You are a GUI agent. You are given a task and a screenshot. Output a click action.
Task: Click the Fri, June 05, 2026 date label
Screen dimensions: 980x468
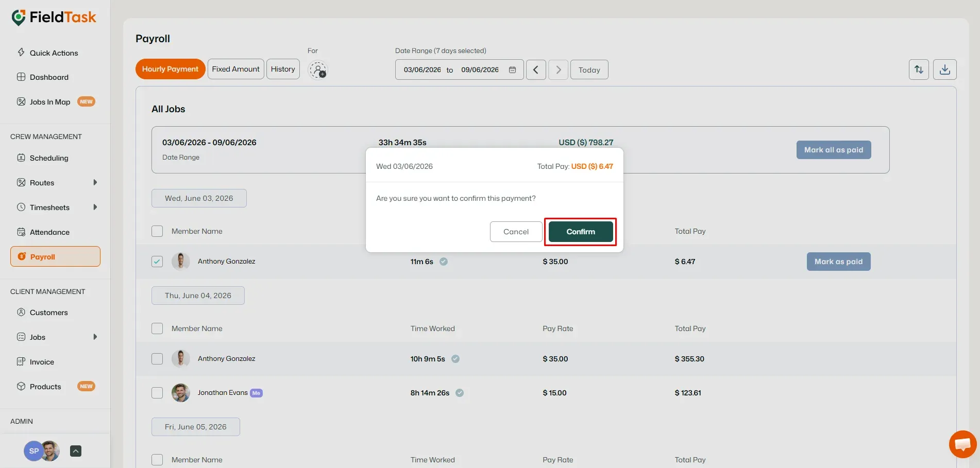[x=196, y=427]
